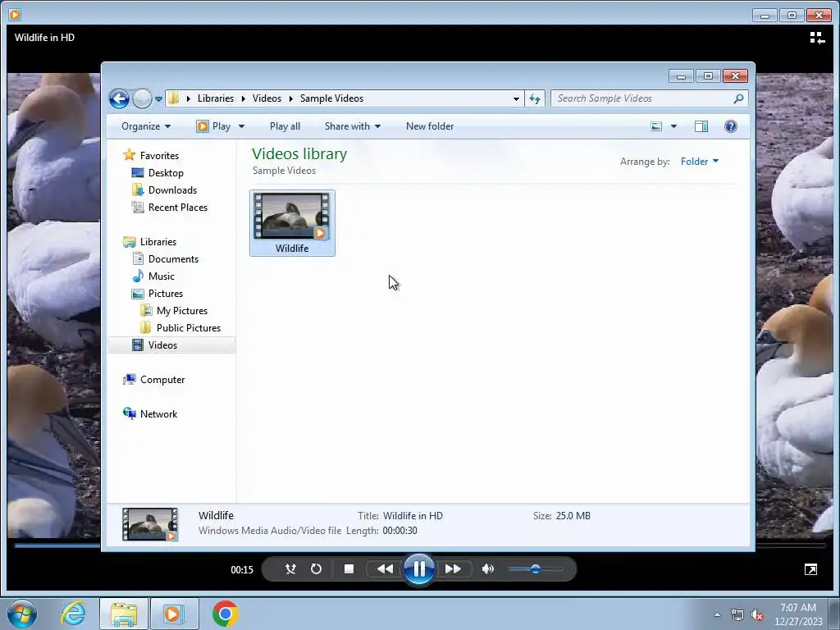Click the network tray icon
This screenshot has height=630, width=840.
[737, 615]
